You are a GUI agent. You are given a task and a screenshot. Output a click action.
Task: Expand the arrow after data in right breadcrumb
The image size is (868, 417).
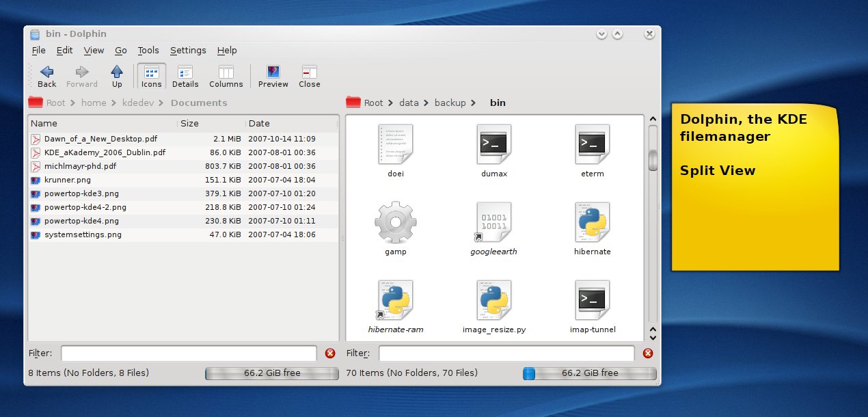pyautogui.click(x=426, y=103)
